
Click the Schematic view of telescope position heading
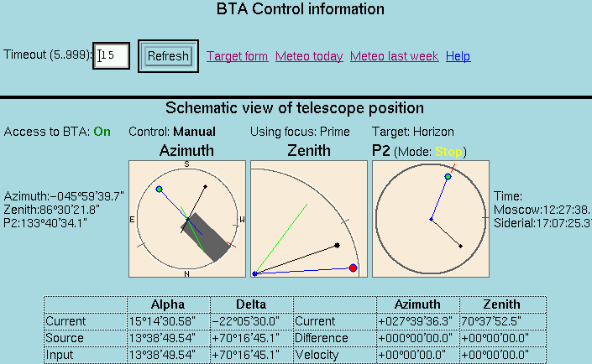295,108
